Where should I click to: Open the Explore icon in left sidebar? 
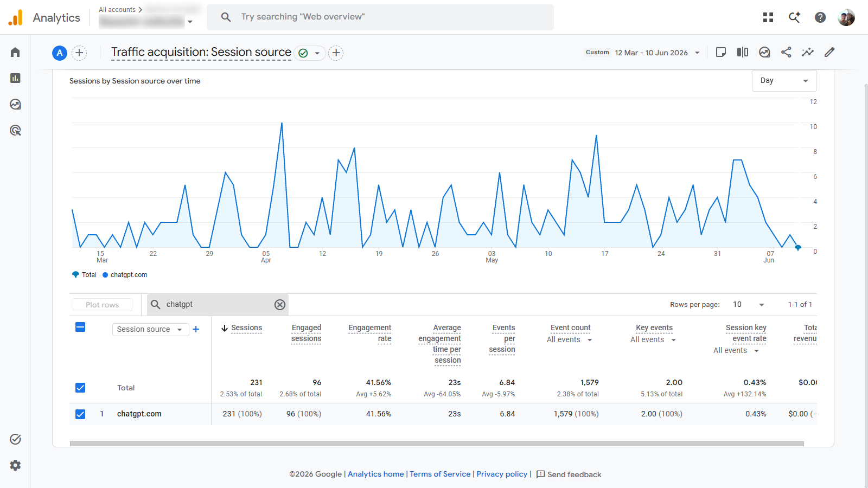click(x=15, y=104)
